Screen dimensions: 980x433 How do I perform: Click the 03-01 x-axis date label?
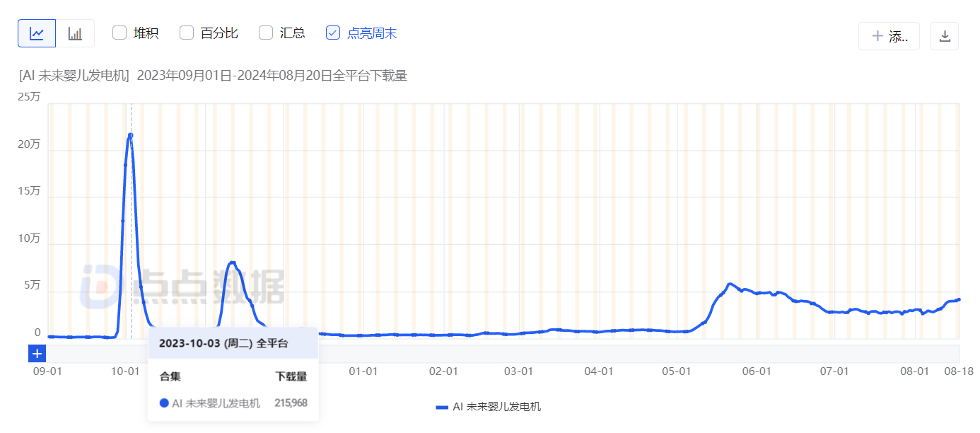[x=518, y=371]
